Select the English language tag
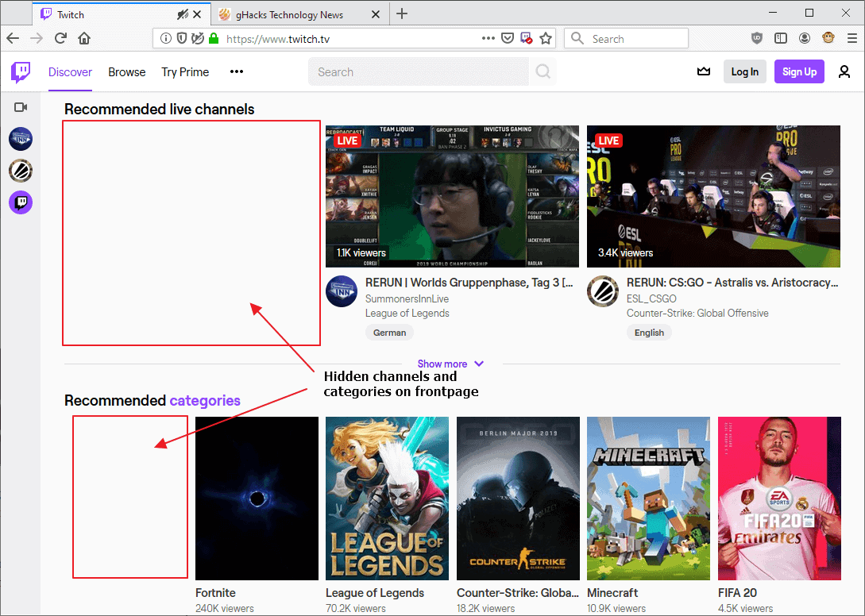 (x=649, y=333)
